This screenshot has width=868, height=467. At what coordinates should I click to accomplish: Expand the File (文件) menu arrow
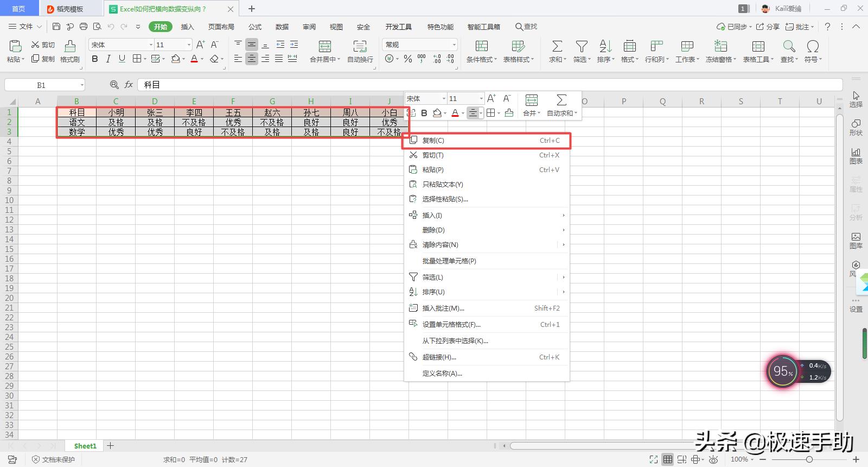pos(39,27)
